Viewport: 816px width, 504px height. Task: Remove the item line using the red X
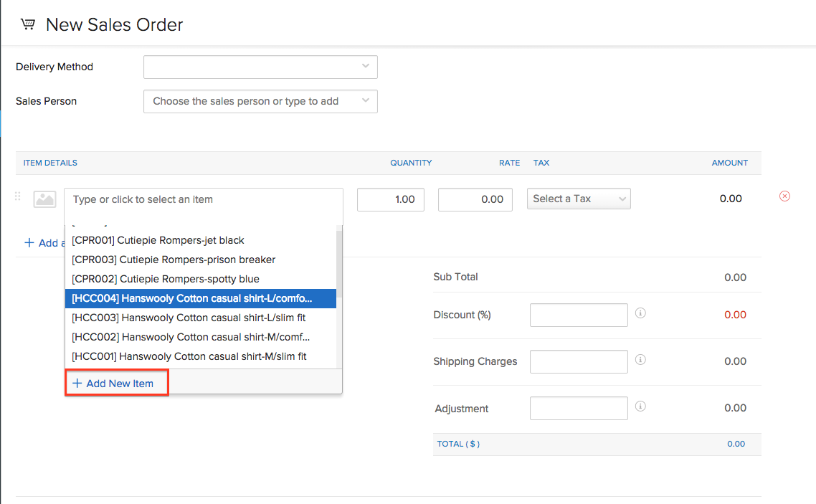[x=784, y=196]
